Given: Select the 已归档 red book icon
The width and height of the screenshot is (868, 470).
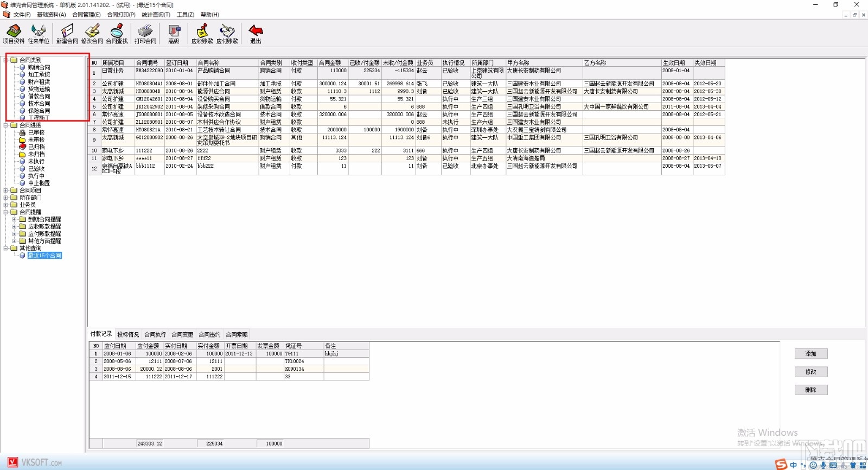Looking at the screenshot, I should pos(22,147).
